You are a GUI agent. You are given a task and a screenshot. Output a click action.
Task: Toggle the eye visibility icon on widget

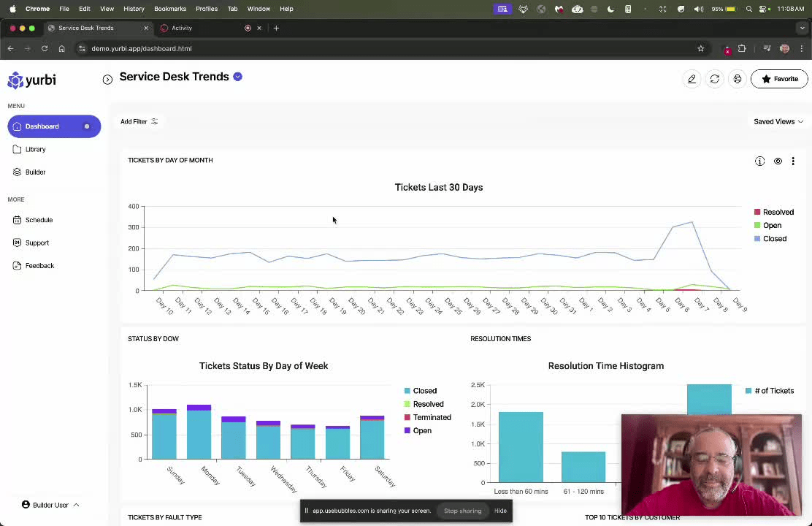[x=778, y=161]
